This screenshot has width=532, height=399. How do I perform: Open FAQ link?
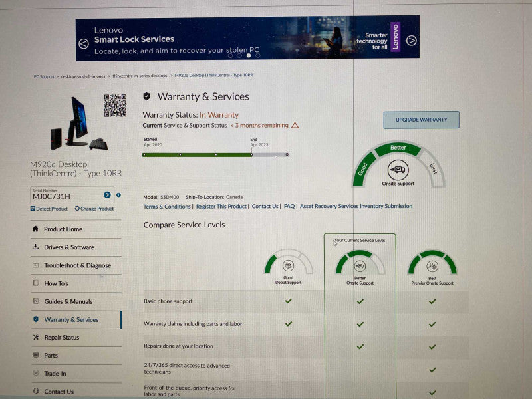click(x=289, y=206)
